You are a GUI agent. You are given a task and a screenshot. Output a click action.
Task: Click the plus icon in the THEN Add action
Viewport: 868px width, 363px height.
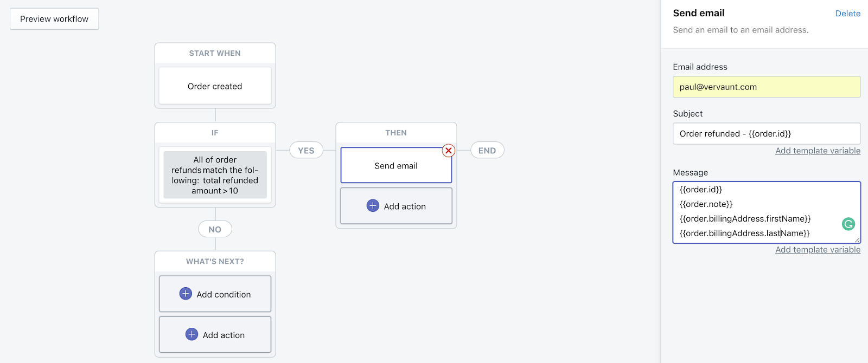coord(373,206)
